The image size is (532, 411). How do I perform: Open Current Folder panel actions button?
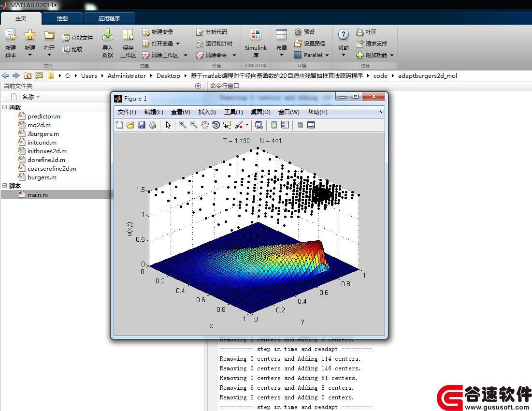[198, 86]
